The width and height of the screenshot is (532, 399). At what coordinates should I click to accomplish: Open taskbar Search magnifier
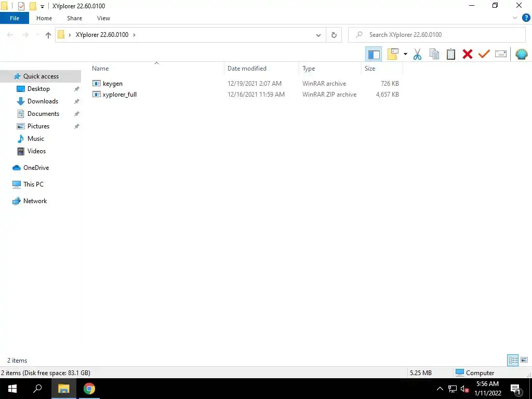pos(37,389)
